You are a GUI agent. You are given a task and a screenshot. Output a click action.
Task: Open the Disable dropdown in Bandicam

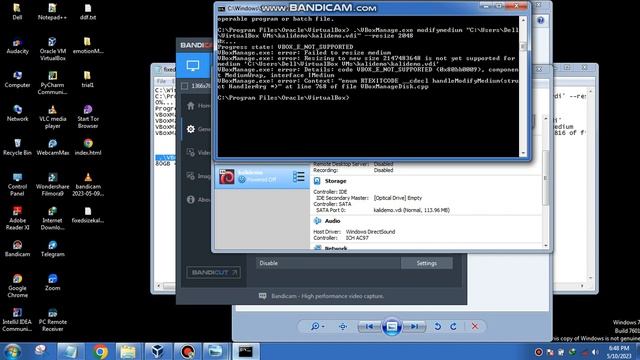click(x=328, y=263)
